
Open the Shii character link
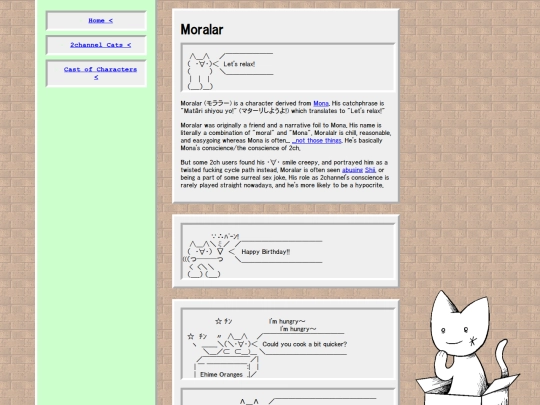pos(370,170)
